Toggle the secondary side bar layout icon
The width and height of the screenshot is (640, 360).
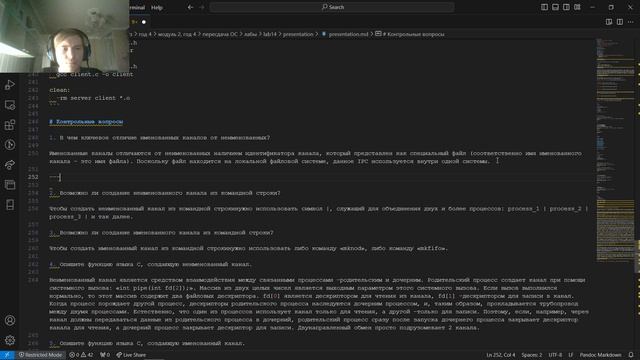tap(567, 7)
